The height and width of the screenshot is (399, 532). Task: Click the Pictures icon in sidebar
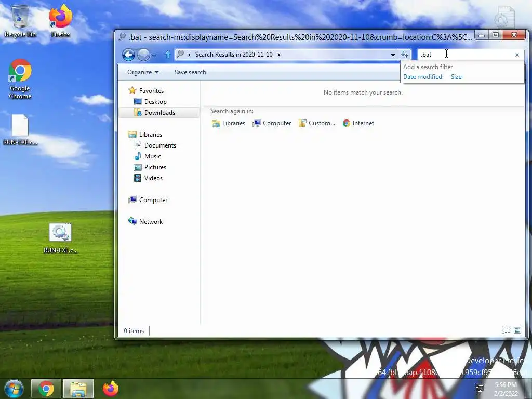(x=137, y=167)
